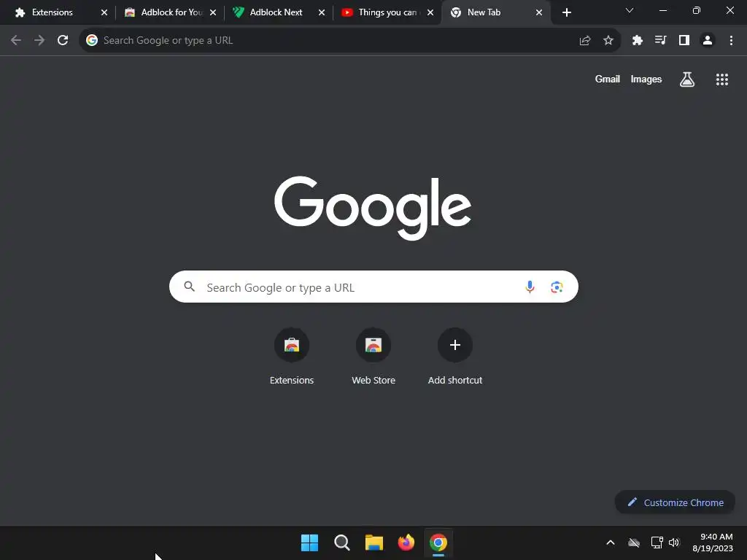Open the Extensions shortcut tile
Viewport: 747px width, 560px height.
point(292,357)
